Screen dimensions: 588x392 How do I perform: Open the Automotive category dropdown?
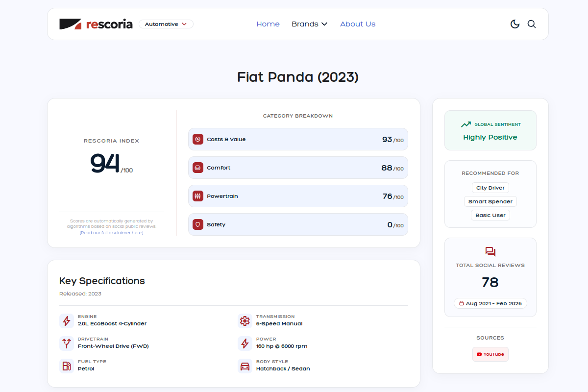pos(166,24)
